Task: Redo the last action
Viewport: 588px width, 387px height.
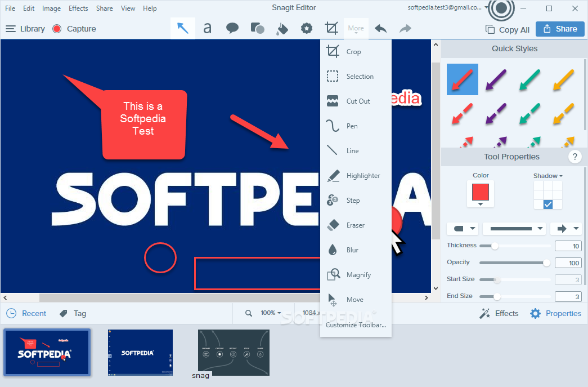Action: (405, 29)
